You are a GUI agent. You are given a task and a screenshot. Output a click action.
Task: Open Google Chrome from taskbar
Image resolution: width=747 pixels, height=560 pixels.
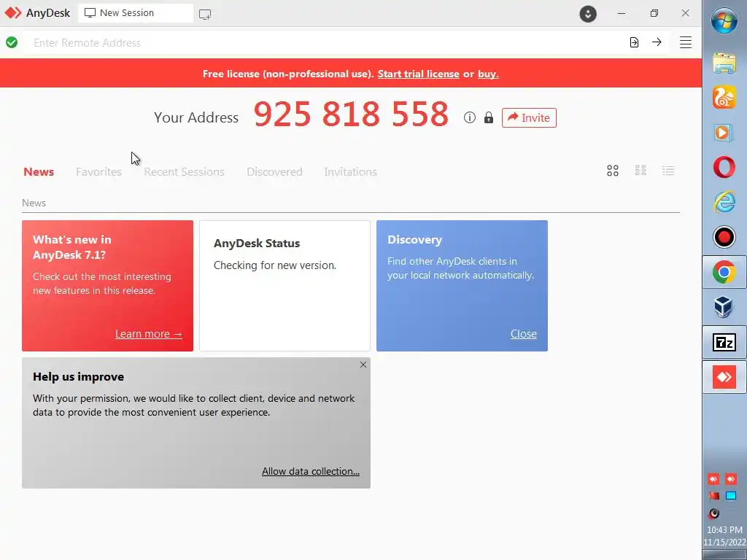[724, 272]
